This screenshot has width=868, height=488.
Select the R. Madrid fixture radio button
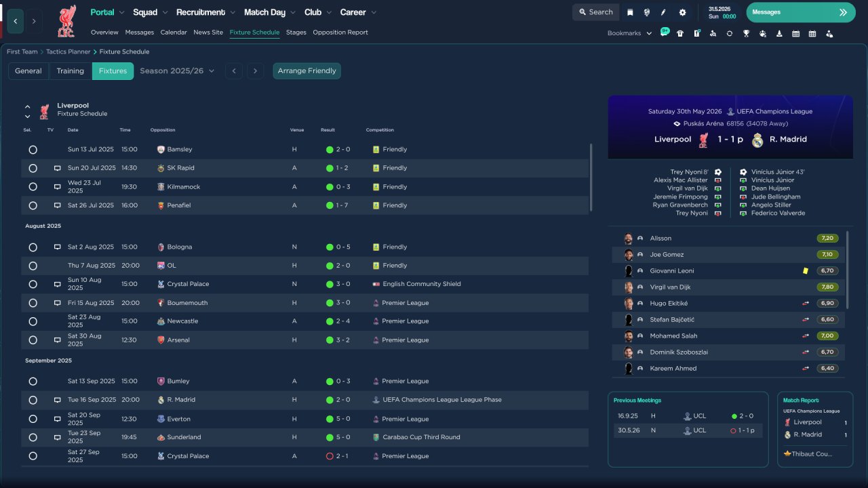click(33, 400)
